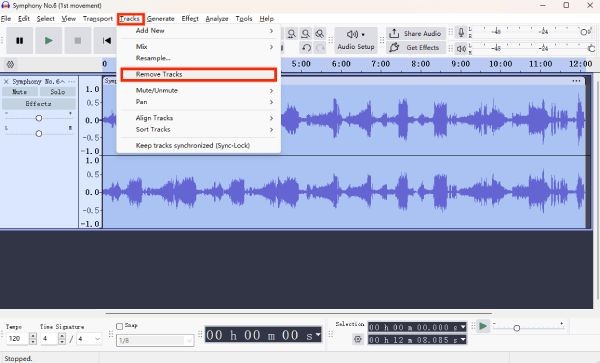Screen dimensions: 600x363
Task: Adjust the track pan slider
Action: (39, 133)
